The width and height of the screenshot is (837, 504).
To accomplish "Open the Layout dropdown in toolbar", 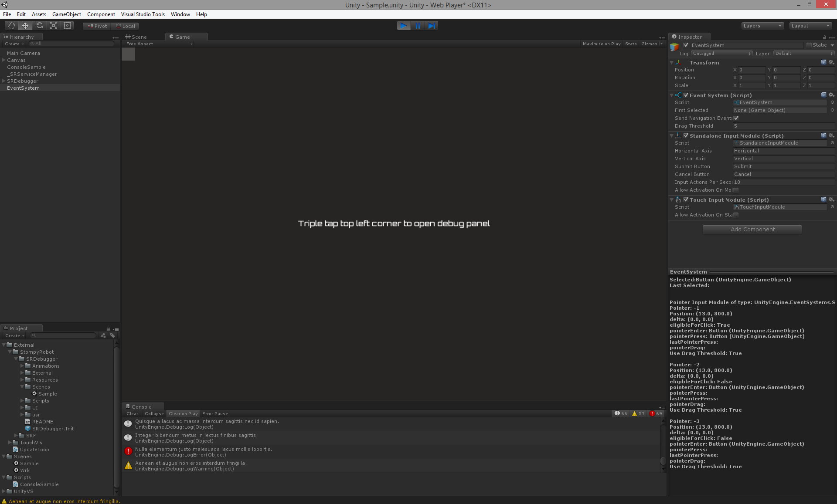I will pyautogui.click(x=811, y=26).
